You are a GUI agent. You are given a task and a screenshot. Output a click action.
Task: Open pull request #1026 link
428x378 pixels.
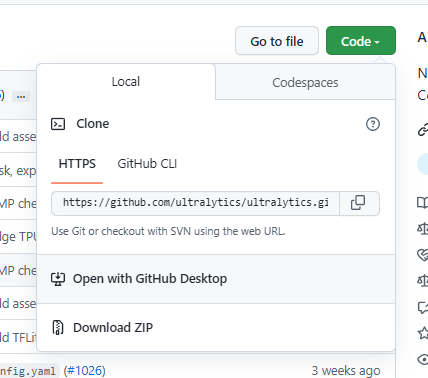pos(84,371)
